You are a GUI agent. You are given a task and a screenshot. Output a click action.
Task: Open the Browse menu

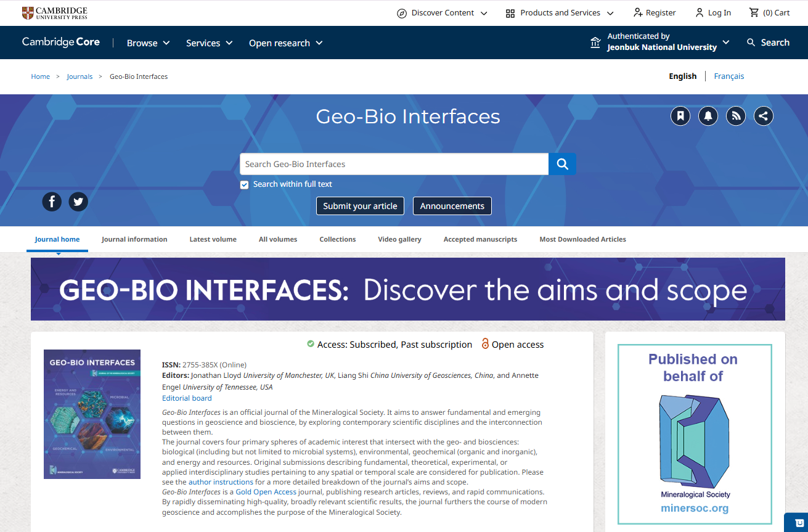click(149, 43)
